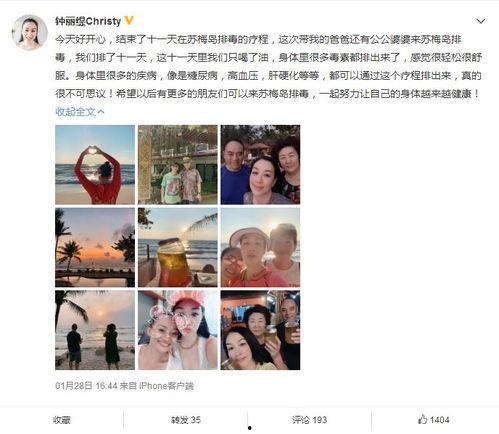Open the iPhone客户端 source link
The width and height of the screenshot is (499, 434).
[x=166, y=386]
